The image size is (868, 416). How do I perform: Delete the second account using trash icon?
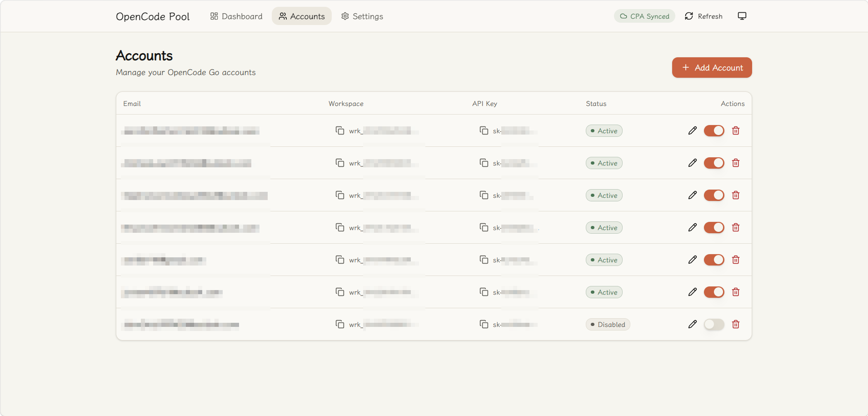tap(736, 163)
